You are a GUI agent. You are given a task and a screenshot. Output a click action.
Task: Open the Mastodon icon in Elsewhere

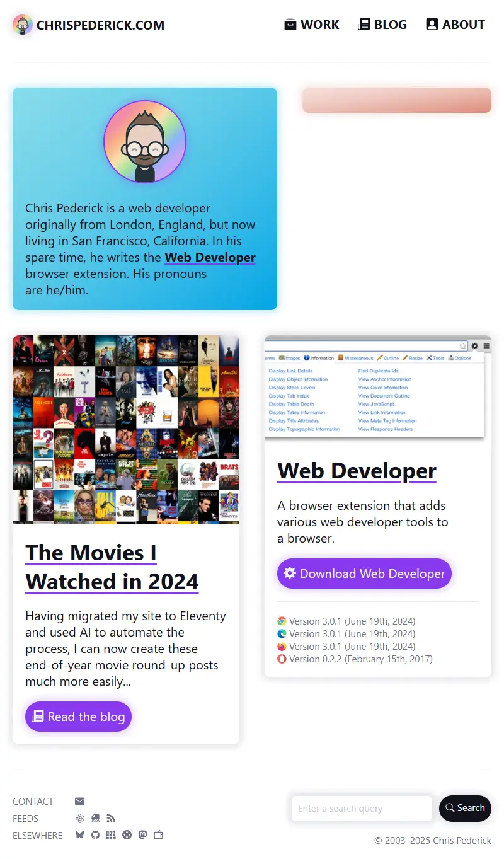click(142, 835)
